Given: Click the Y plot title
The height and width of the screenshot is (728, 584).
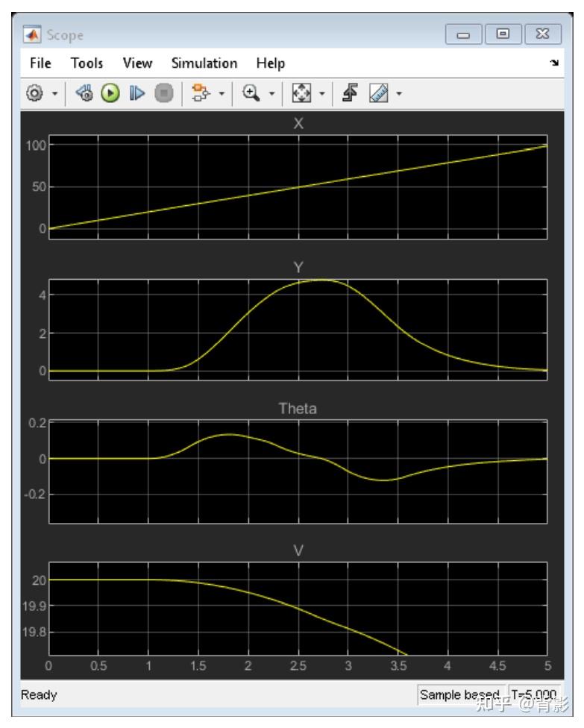Looking at the screenshot, I should [298, 268].
